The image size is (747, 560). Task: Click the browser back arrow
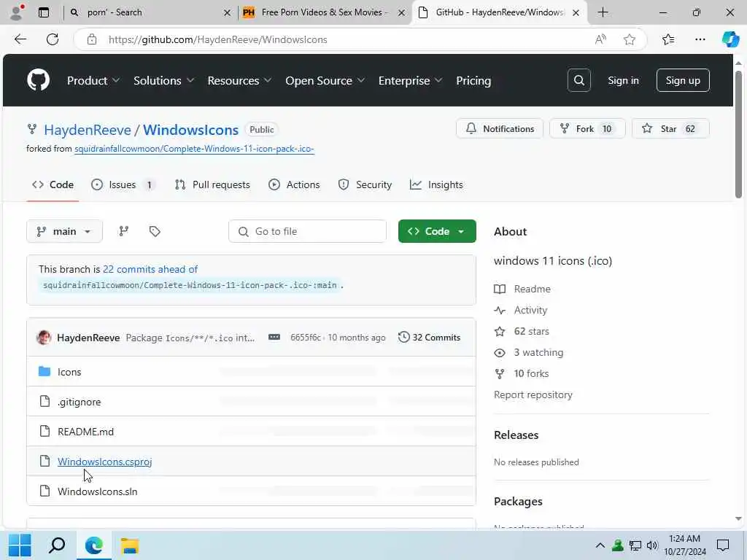(x=20, y=39)
